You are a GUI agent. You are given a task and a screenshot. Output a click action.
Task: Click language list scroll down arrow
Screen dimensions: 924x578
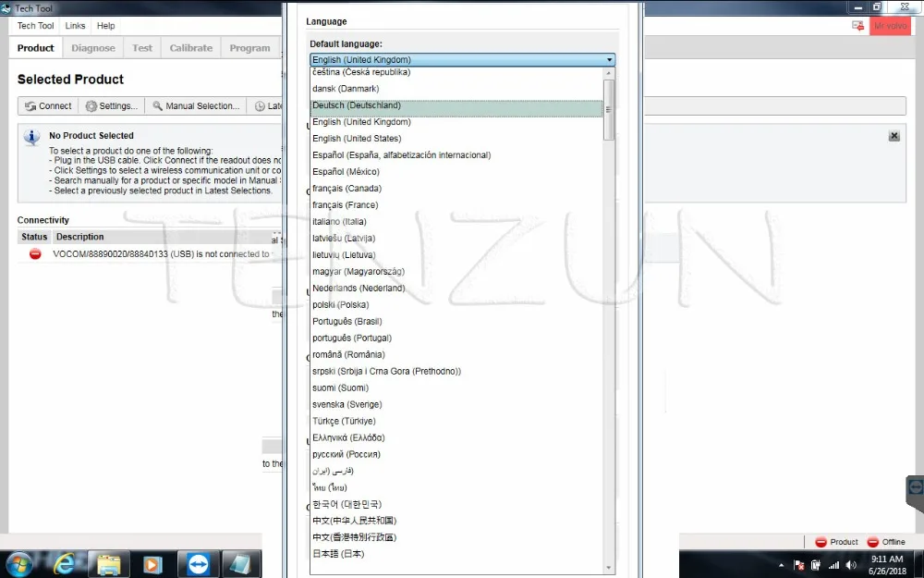(609, 568)
